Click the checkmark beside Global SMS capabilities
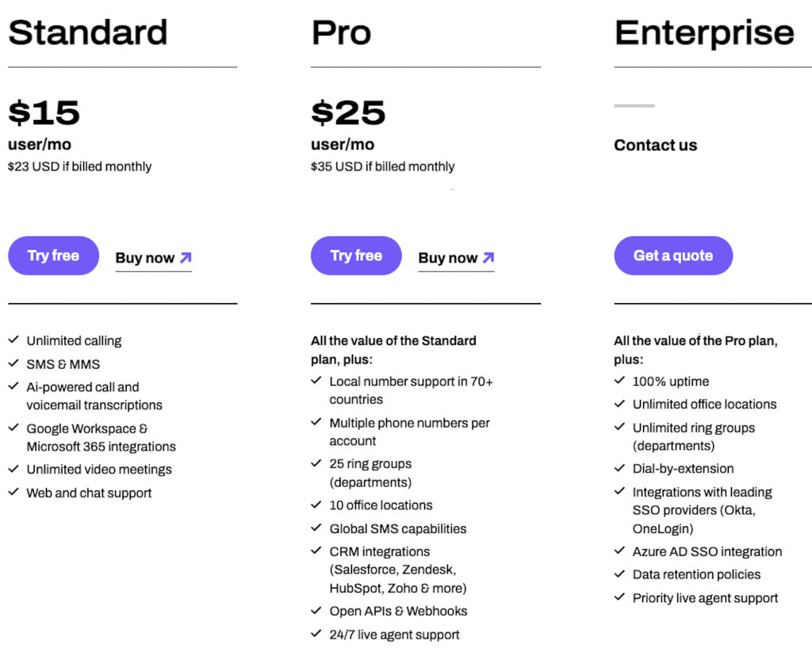This screenshot has height=653, width=812. [x=316, y=528]
